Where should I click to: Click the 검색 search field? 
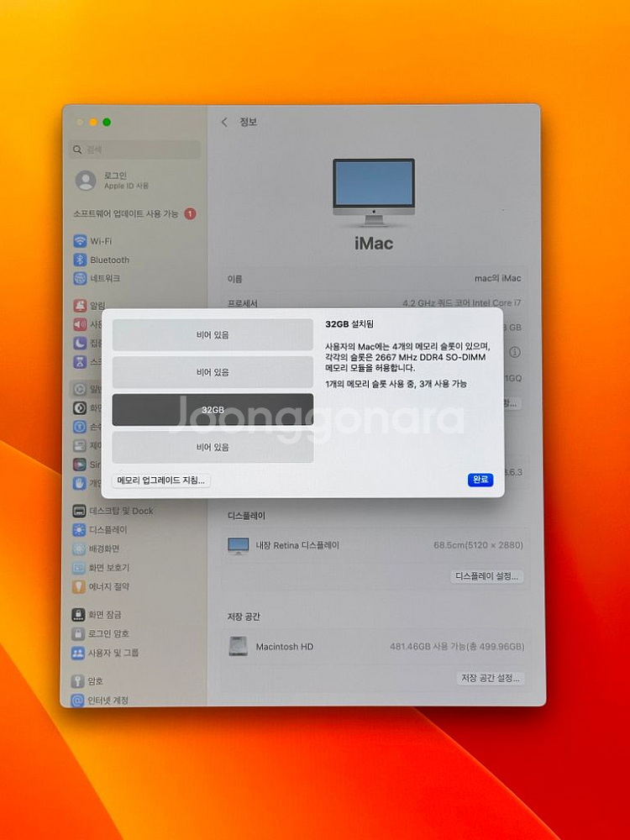[x=135, y=150]
